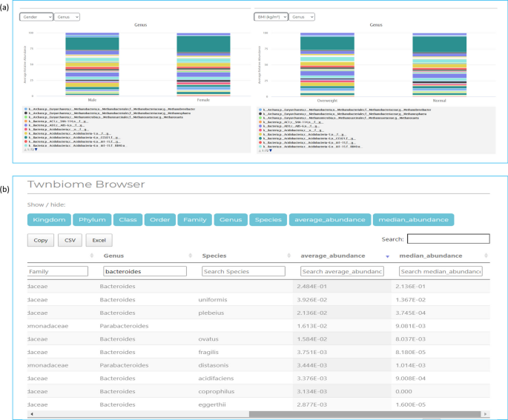
Task: Click large teal segment of the Overweight bar
Action: tap(327, 43)
